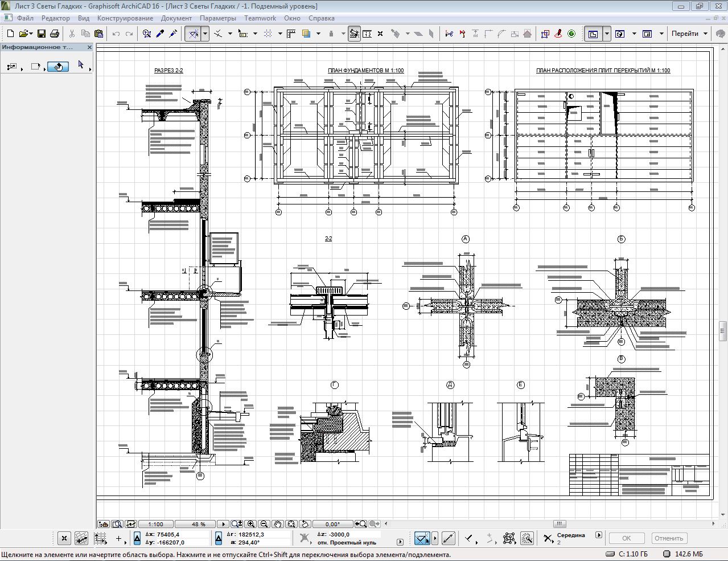Click the OK button in bottom bar
Viewport: 728px width, 561px height.
click(626, 538)
